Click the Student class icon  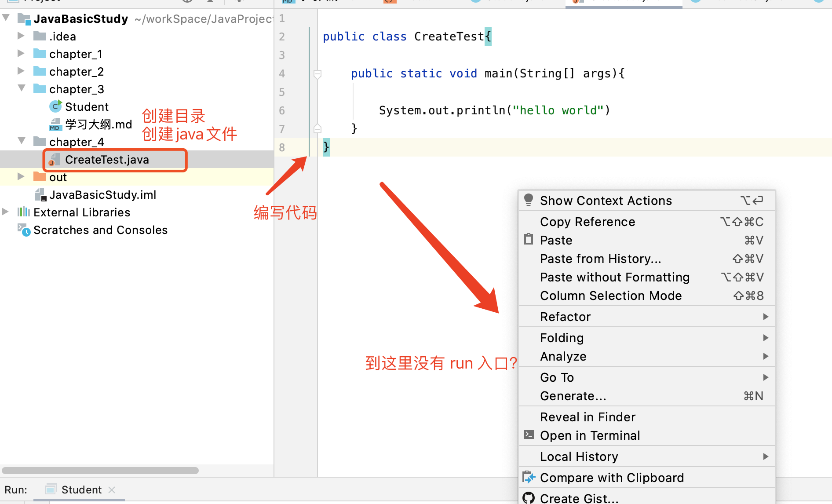(x=56, y=106)
